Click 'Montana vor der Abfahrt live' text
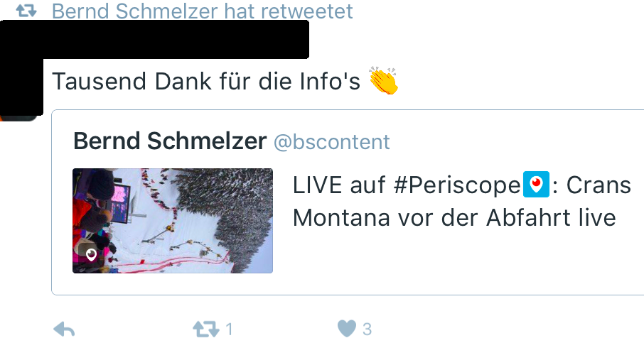The width and height of the screenshot is (644, 338). tap(454, 217)
